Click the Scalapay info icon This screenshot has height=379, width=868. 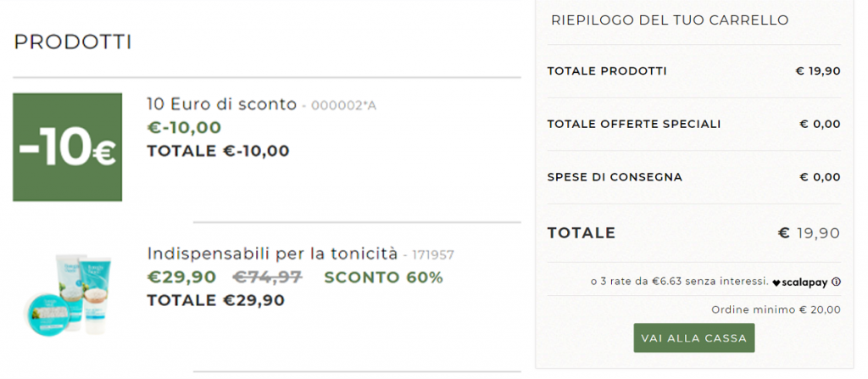(837, 281)
